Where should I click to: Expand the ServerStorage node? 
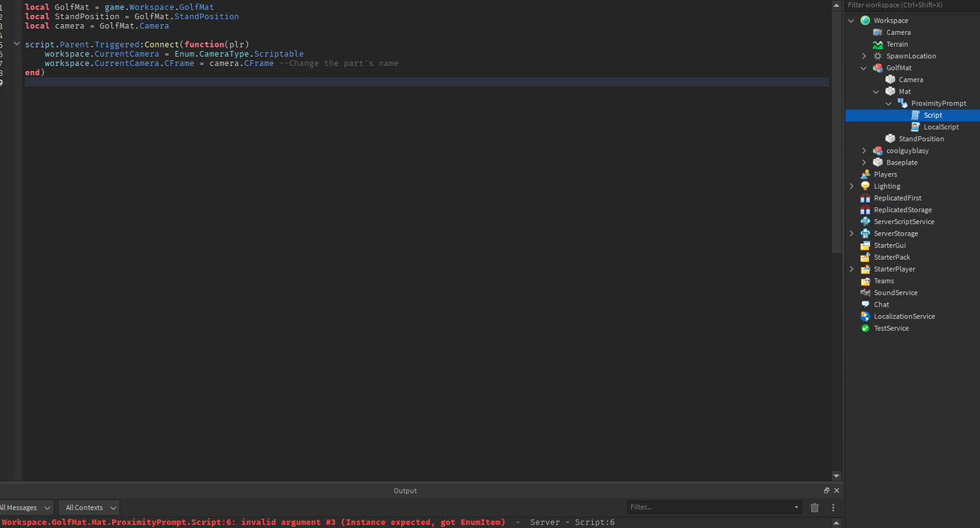[851, 233]
